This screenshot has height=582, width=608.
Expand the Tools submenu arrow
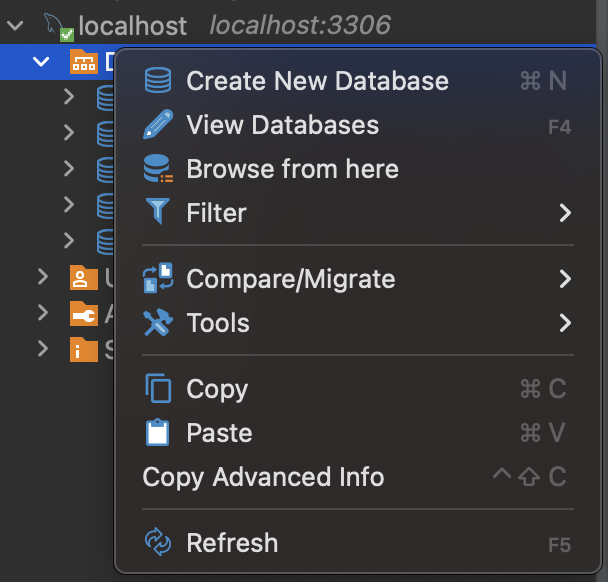pyautogui.click(x=565, y=323)
